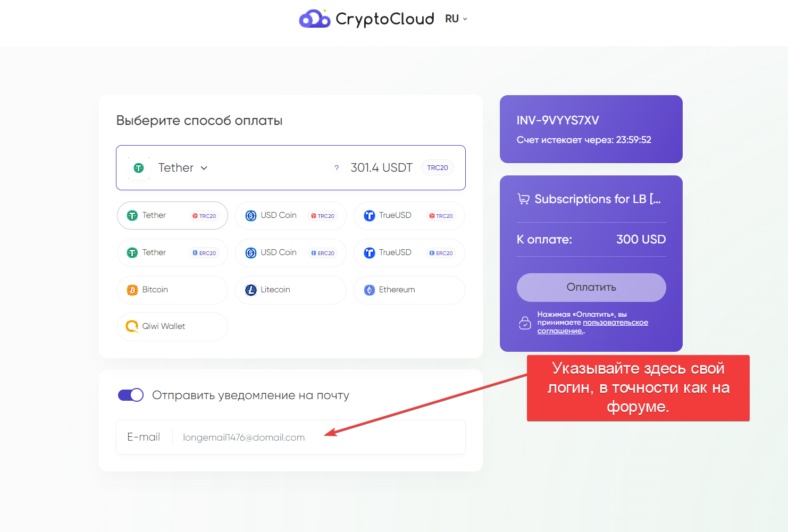
Task: Click the question mark help icon
Action: [336, 168]
